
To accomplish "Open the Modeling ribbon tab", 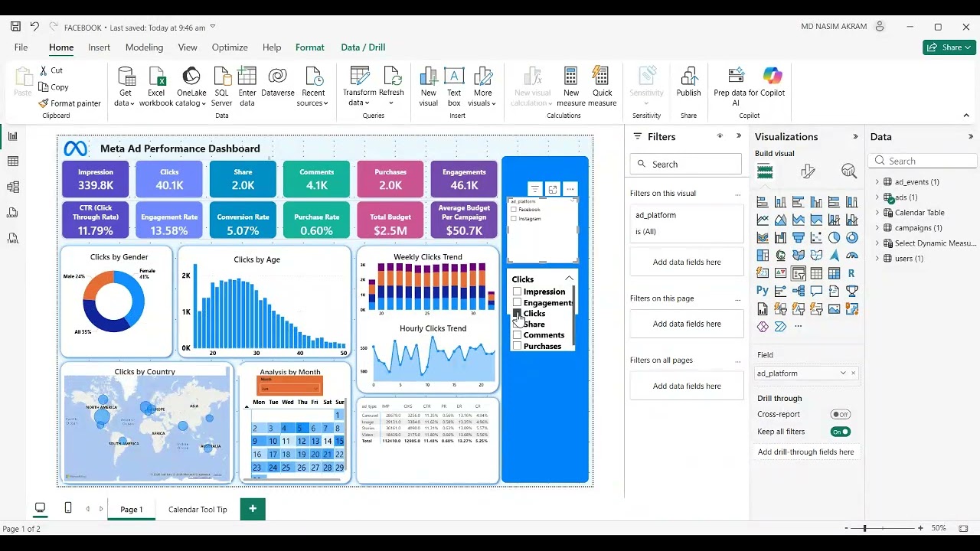I will point(144,47).
